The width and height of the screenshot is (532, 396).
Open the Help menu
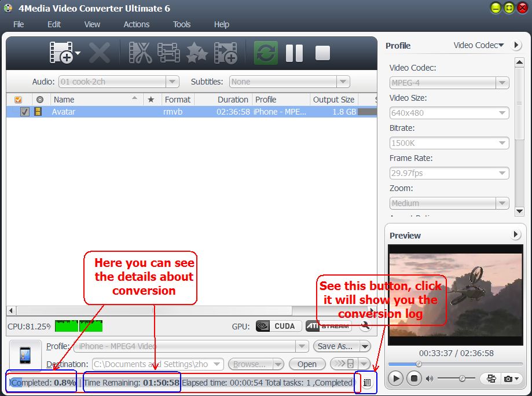tap(222, 24)
